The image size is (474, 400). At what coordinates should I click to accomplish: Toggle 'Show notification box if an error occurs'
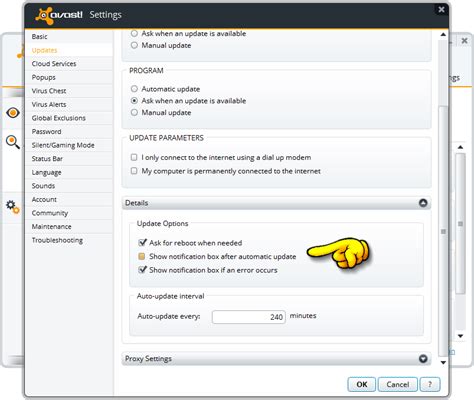142,269
